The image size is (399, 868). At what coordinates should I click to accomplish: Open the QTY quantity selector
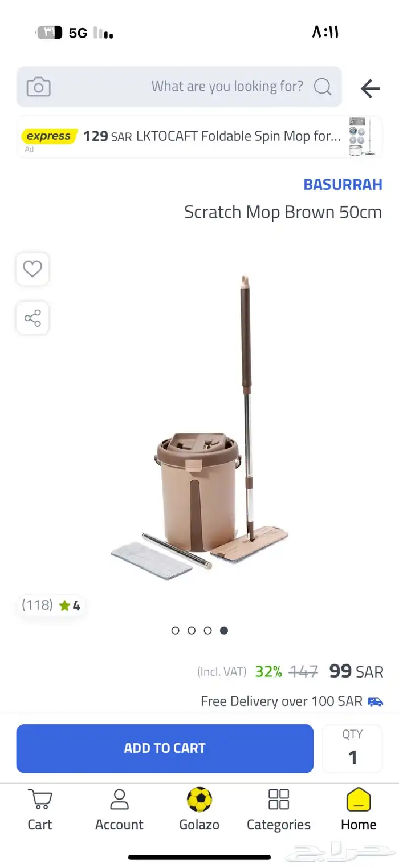(x=352, y=748)
